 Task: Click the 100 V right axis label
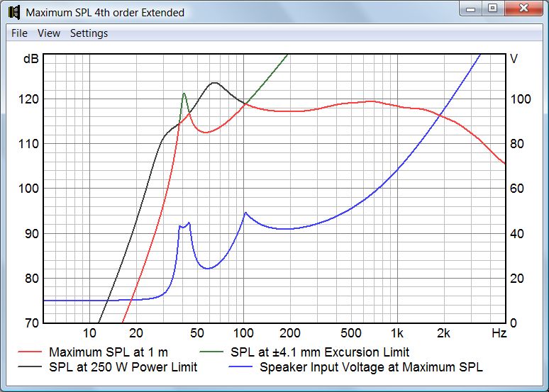pyautogui.click(x=521, y=99)
